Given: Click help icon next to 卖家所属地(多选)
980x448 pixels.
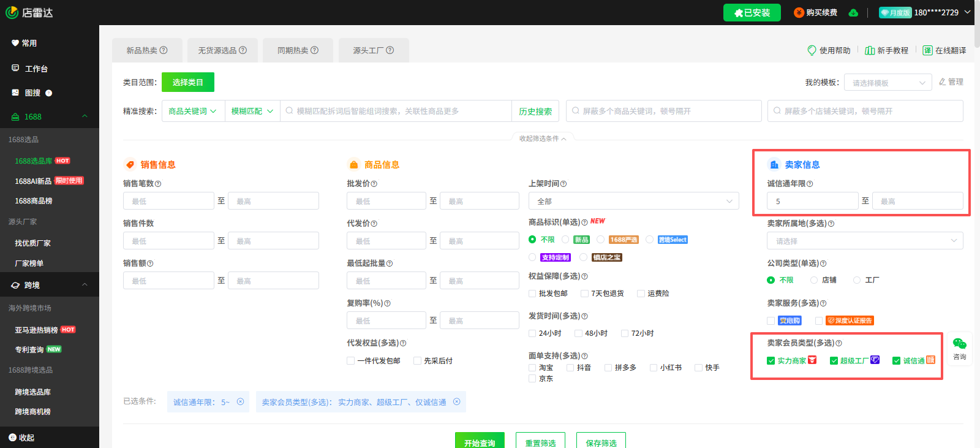Looking at the screenshot, I should tap(831, 224).
